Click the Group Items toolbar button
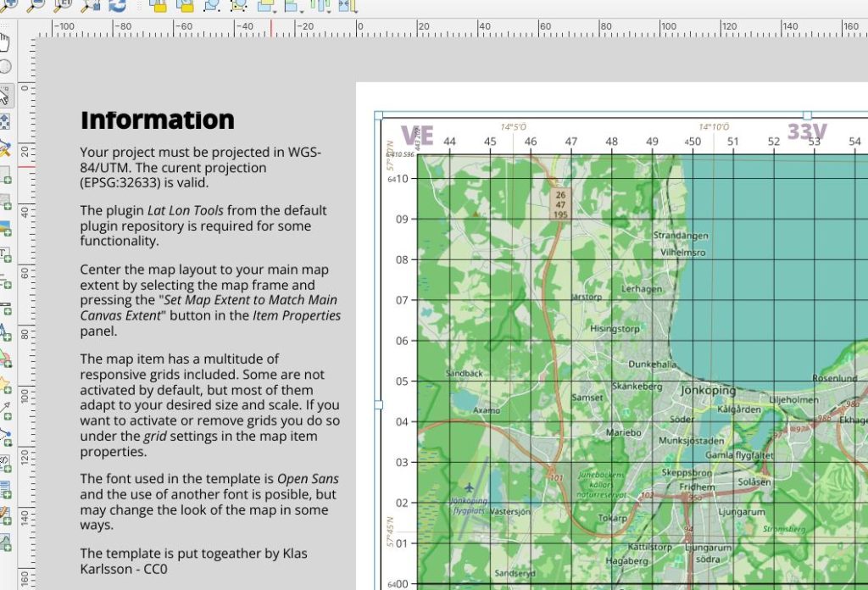This screenshot has width=868, height=590. coord(211,5)
